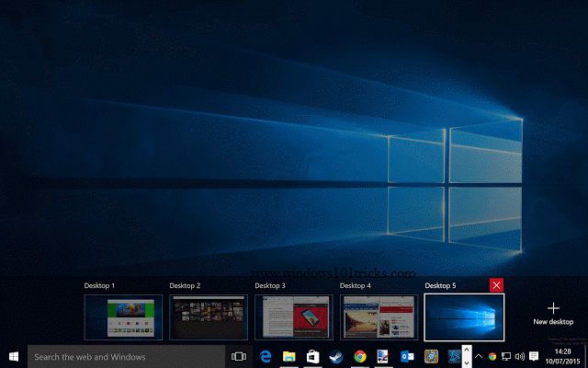
Task: Open Outlook from the taskbar
Action: pyautogui.click(x=408, y=356)
